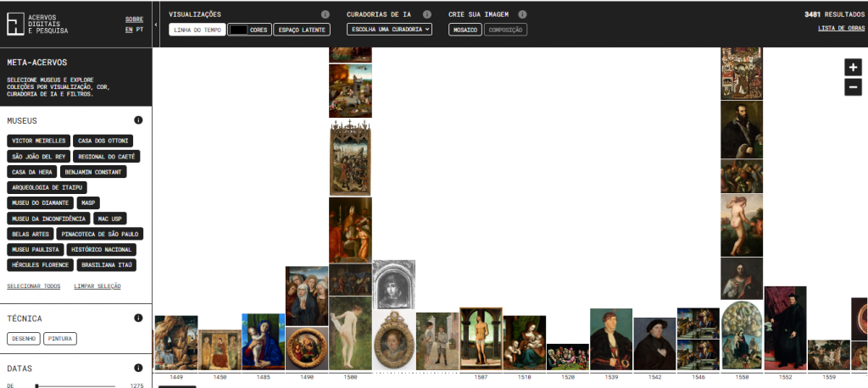This screenshot has width=868, height=388.
Task: Toggle the Victor Meirelles museum filter
Action: point(36,141)
